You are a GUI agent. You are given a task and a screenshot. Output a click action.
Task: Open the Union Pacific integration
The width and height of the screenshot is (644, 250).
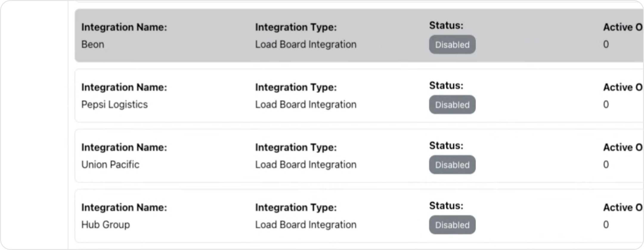[x=110, y=165]
